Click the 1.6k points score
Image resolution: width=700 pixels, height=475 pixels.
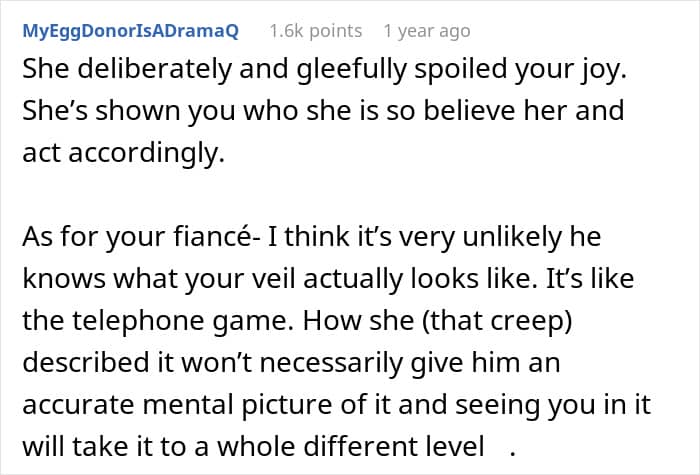pos(316,31)
